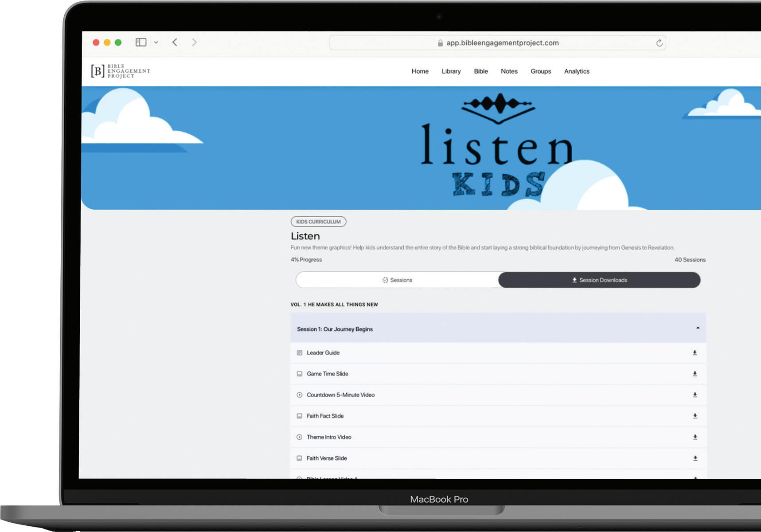Click the Kids Curriculum tag

coord(318,222)
